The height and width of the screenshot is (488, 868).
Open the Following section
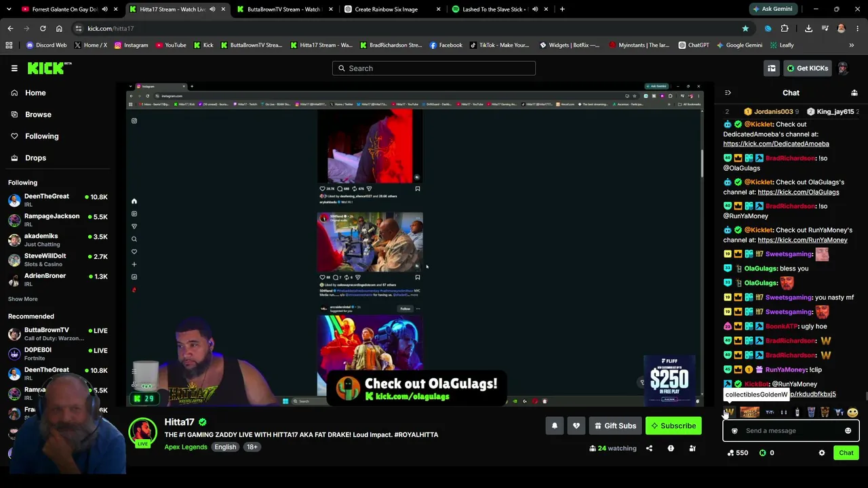pos(41,136)
